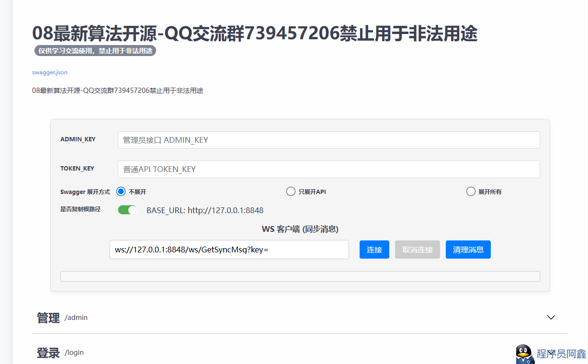Click the 仅供学习交流使用 badge

tap(95, 50)
